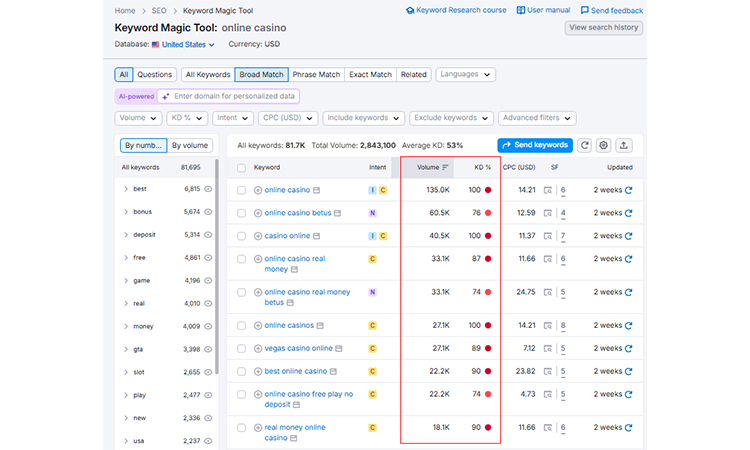
Task: Check the 'casino online' row checkbox
Action: click(x=242, y=236)
